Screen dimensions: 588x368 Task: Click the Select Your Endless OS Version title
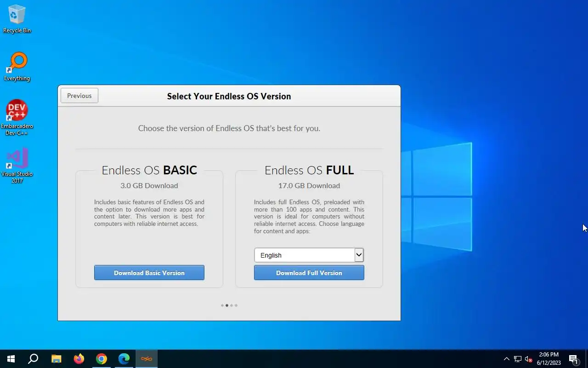(x=229, y=96)
